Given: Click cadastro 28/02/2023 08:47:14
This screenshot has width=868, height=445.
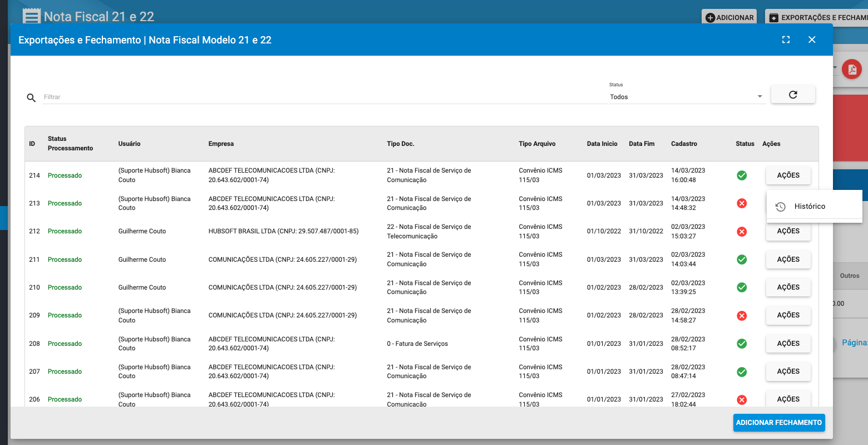Looking at the screenshot, I should (688, 371).
